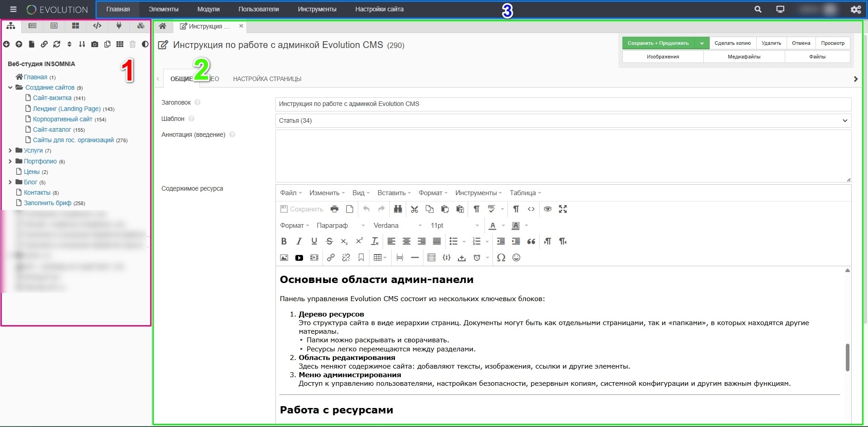
Task: Toggle strikethrough formatting
Action: coord(329,241)
